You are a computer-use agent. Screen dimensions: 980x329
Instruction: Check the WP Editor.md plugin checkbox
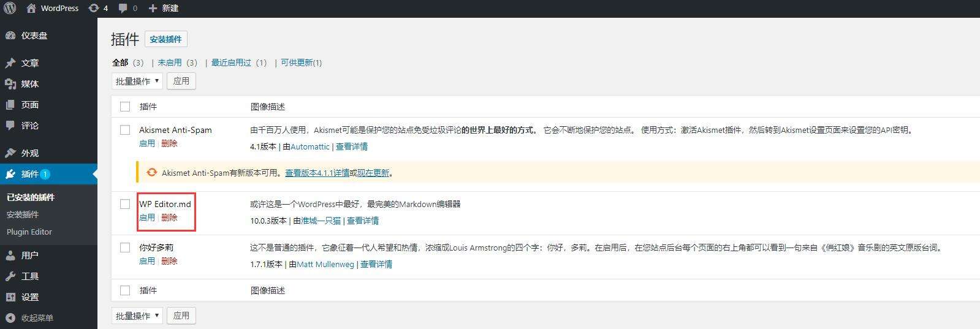[x=125, y=204]
